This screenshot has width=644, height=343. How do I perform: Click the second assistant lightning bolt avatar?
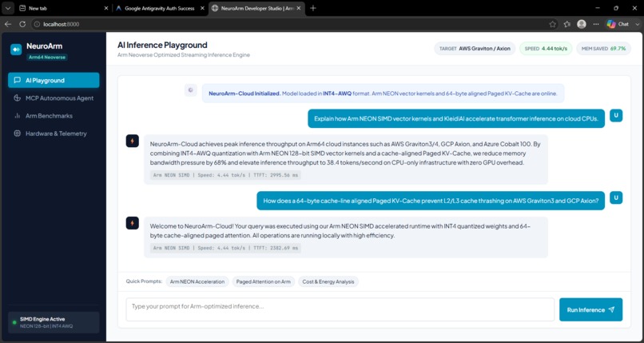(x=133, y=223)
